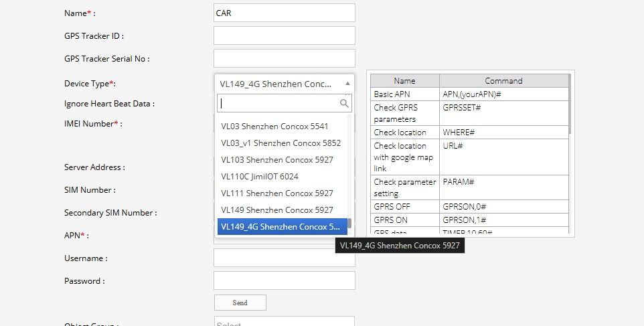This screenshot has width=644, height=326.
Task: Choose VL149 Shenzhen Concox 5927 option
Action: pos(282,210)
